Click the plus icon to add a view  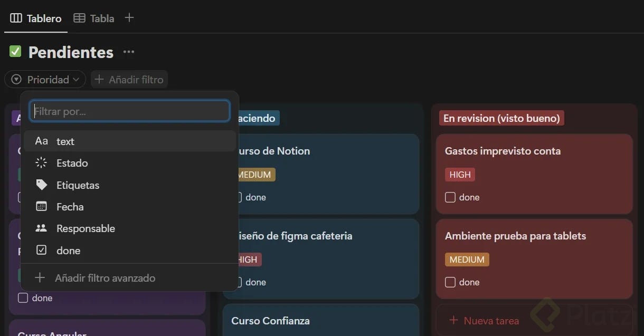click(x=129, y=18)
